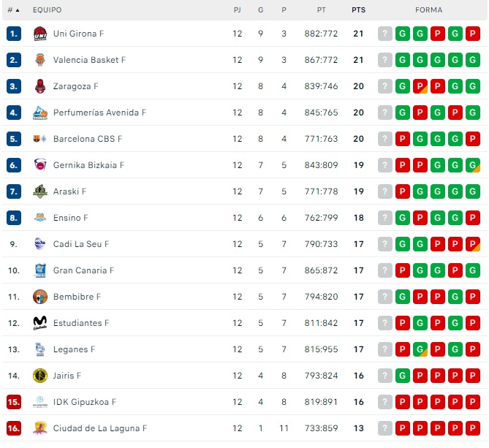Click the Araski F team logo
489x448 pixels.
40,191
